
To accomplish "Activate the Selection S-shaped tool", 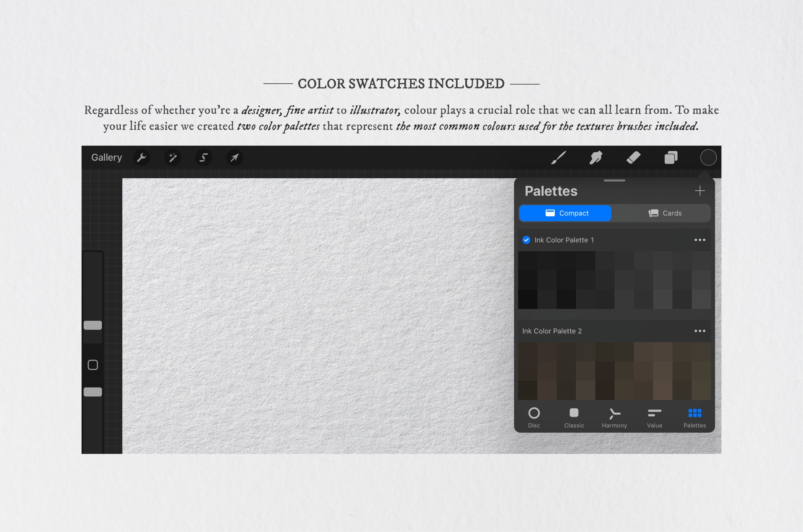I will [203, 157].
